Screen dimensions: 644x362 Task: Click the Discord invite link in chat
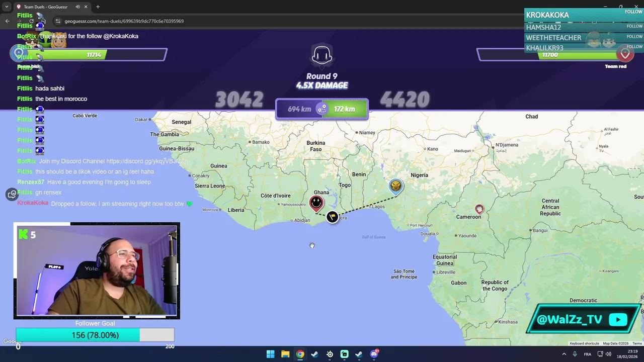pos(146,161)
